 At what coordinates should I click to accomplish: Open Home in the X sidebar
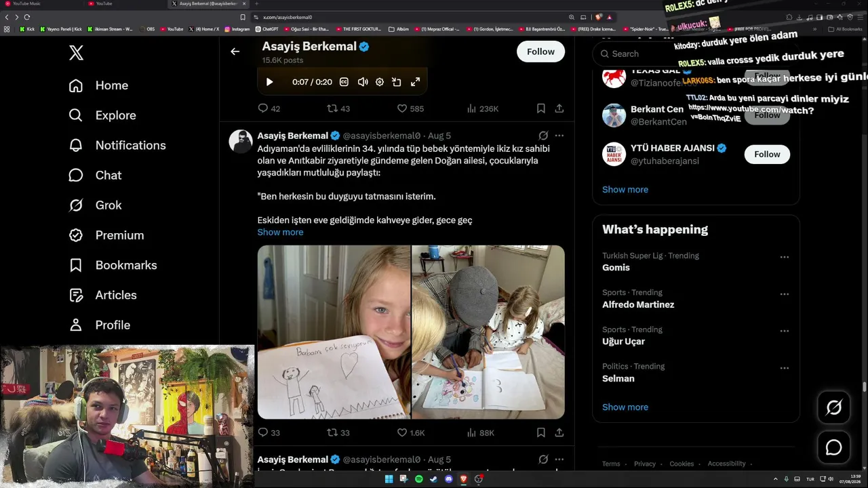coord(98,85)
